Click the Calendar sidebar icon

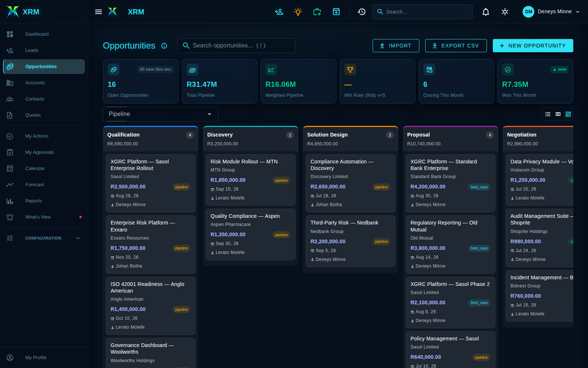10,169
